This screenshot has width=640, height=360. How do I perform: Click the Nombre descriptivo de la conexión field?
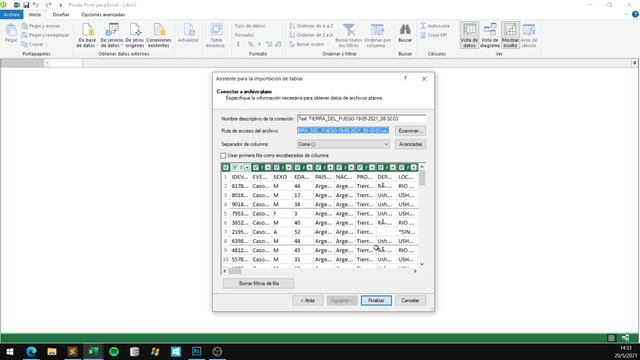click(x=361, y=118)
